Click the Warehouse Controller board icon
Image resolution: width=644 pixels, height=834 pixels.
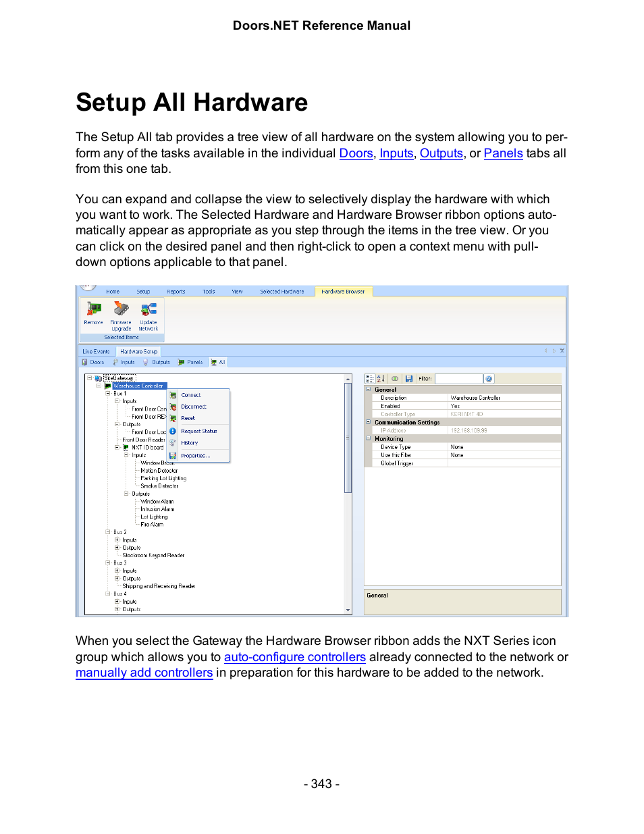pyautogui.click(x=108, y=386)
